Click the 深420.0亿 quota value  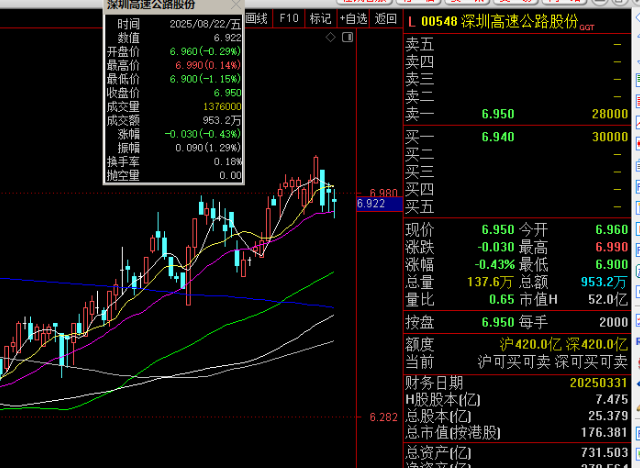(x=597, y=344)
